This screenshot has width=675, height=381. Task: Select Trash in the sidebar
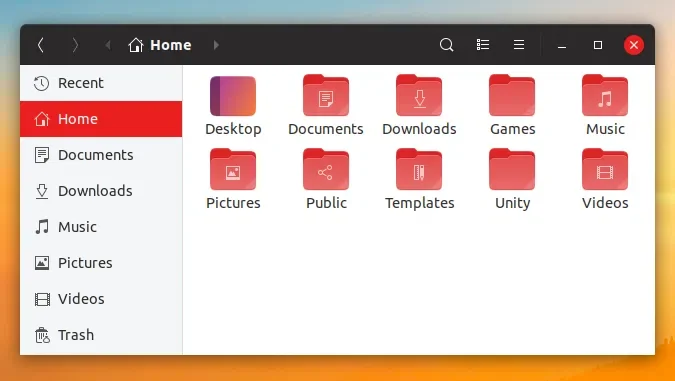(x=101, y=335)
